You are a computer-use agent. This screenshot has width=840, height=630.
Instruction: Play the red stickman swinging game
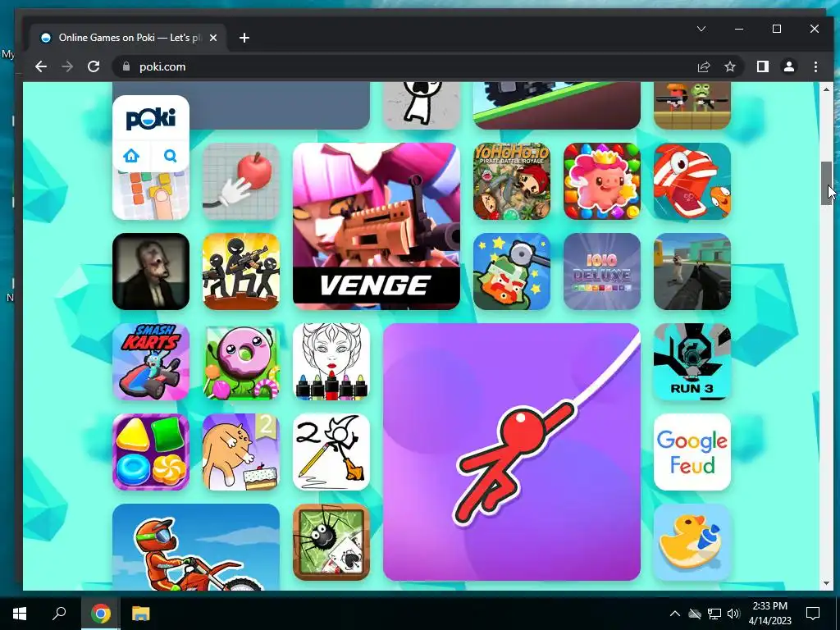click(x=512, y=452)
